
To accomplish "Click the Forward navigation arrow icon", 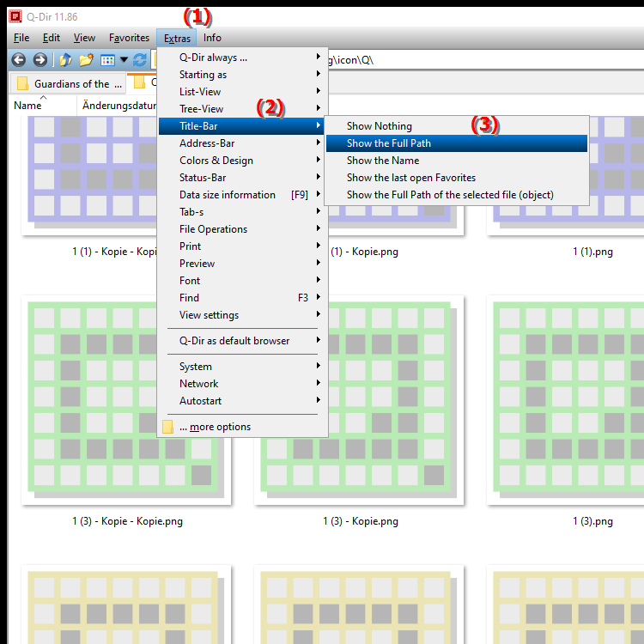I will click(39, 60).
